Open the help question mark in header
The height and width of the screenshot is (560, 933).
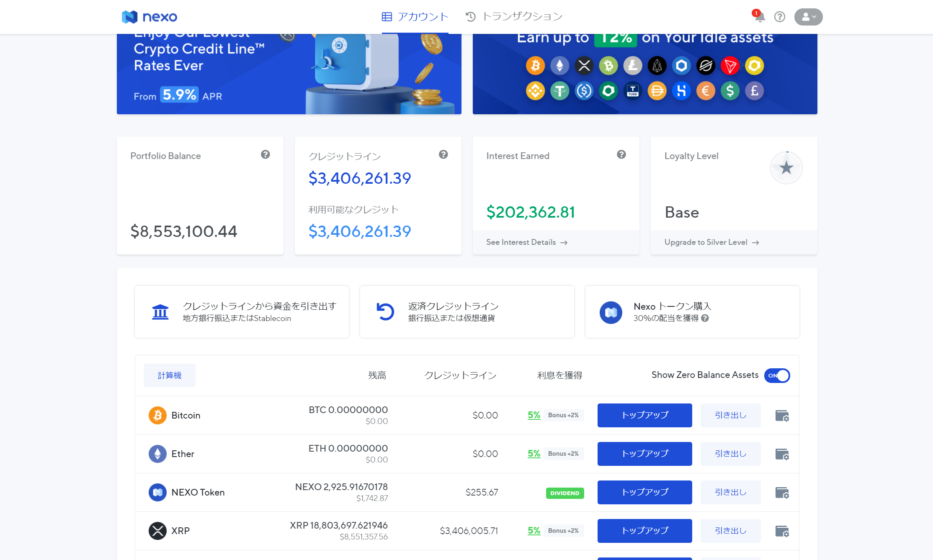[x=779, y=17]
